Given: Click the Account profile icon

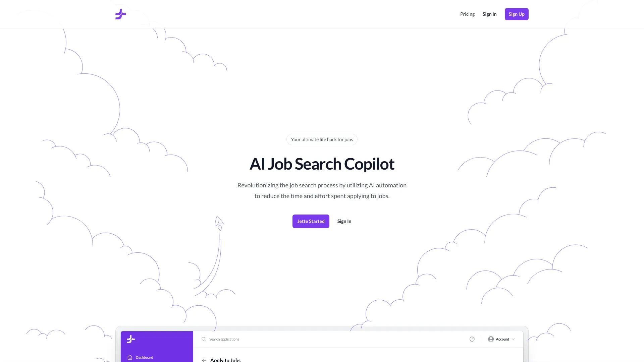Looking at the screenshot, I should pyautogui.click(x=490, y=339).
